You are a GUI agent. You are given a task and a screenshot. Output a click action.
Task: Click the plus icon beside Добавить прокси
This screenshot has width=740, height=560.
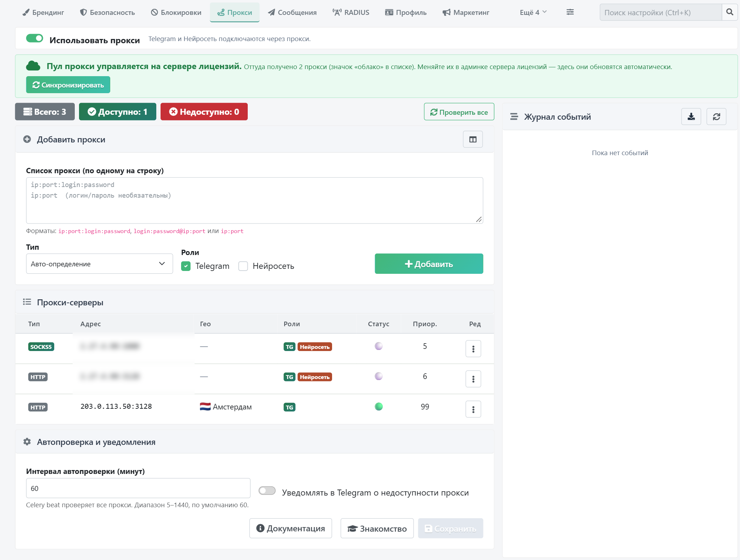coord(27,139)
